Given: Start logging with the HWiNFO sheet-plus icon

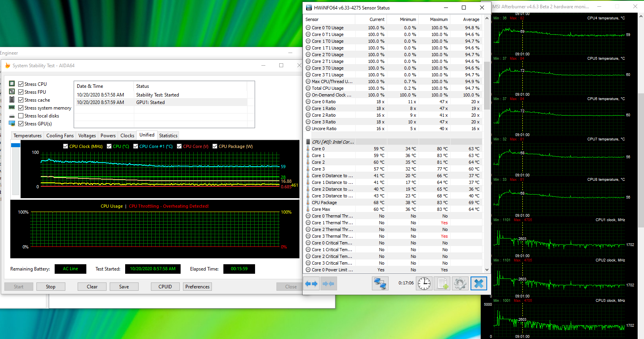Looking at the screenshot, I should [x=442, y=284].
